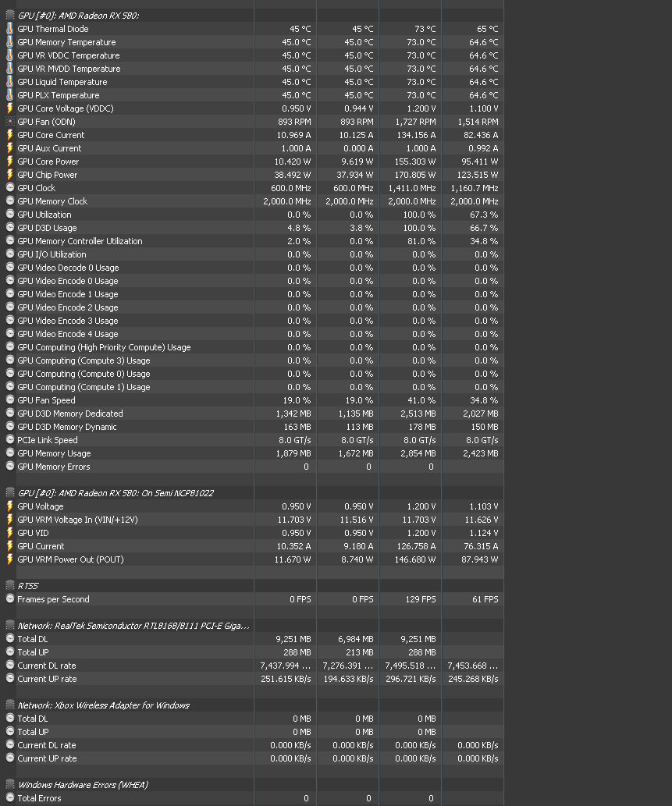
Task: Click the GPU Thermal Diode thermometer icon
Action: coord(9,29)
